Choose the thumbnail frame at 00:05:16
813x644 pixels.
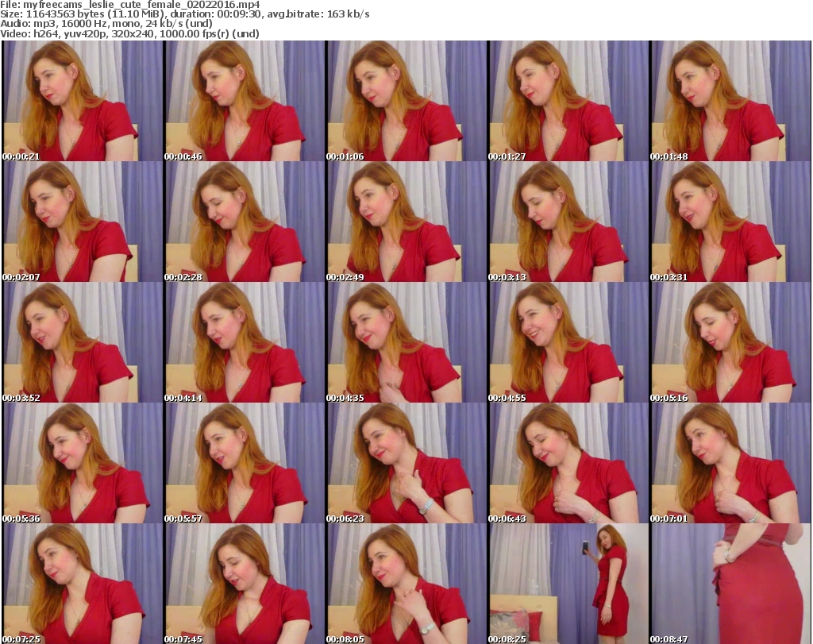click(730, 343)
